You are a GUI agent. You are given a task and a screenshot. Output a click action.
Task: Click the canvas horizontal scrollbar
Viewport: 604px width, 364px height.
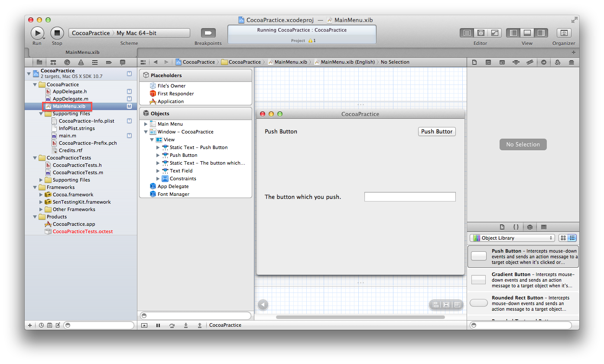(x=360, y=317)
